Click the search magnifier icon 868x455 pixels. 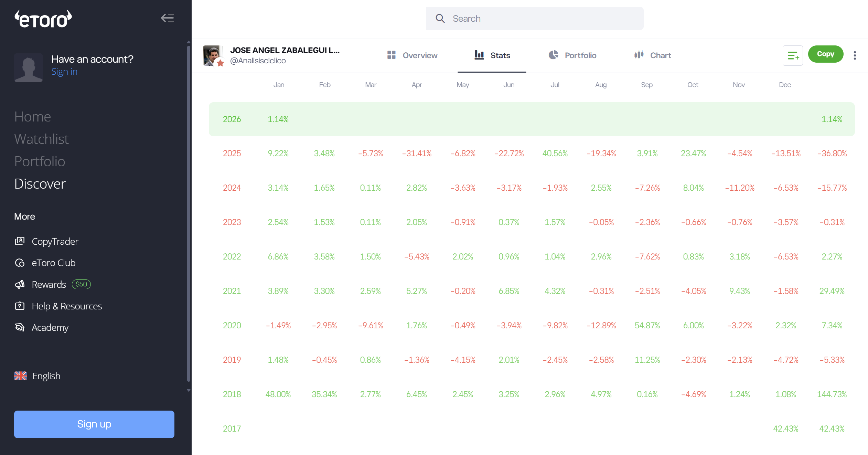[x=440, y=19]
